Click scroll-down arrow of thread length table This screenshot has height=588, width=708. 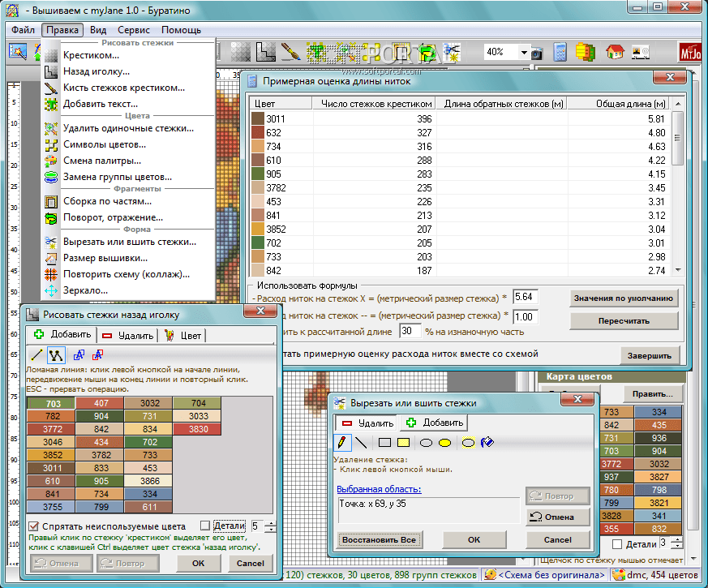[678, 270]
